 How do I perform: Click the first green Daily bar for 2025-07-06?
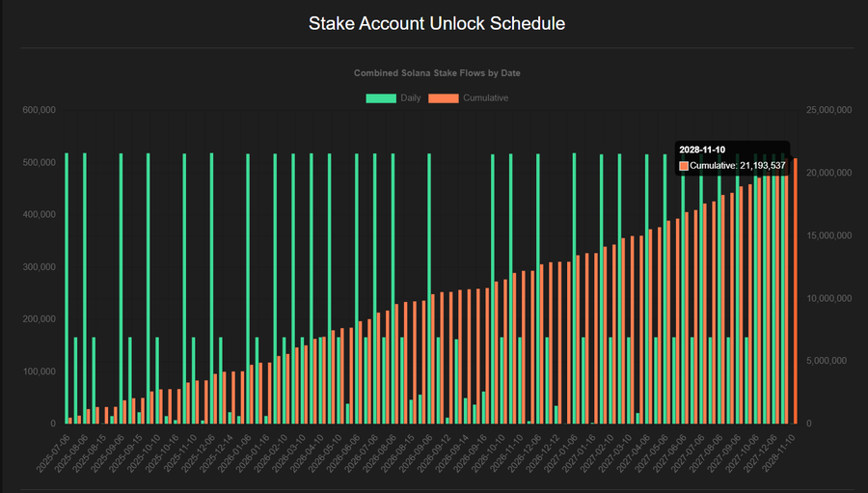click(67, 289)
